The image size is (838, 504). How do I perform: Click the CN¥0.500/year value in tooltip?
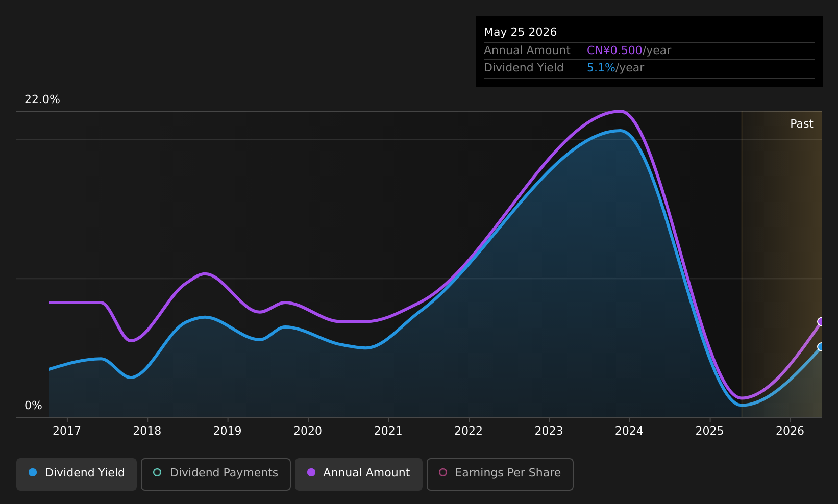tap(629, 51)
